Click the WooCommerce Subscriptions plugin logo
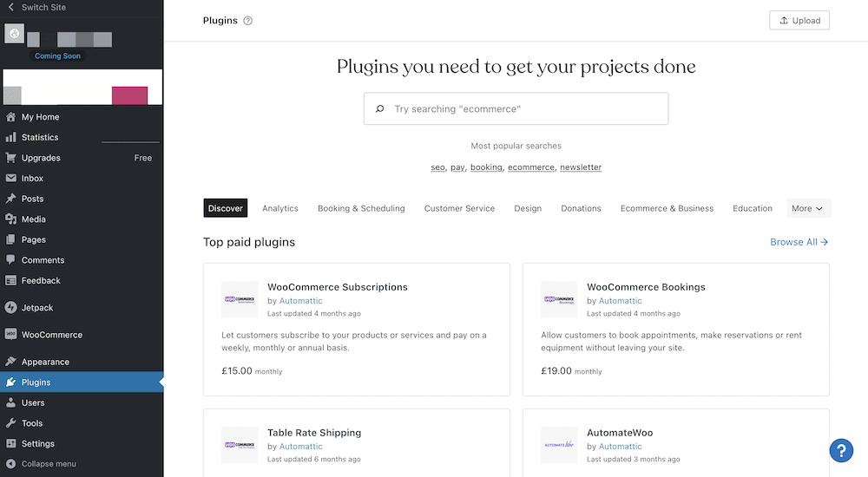 pos(240,299)
